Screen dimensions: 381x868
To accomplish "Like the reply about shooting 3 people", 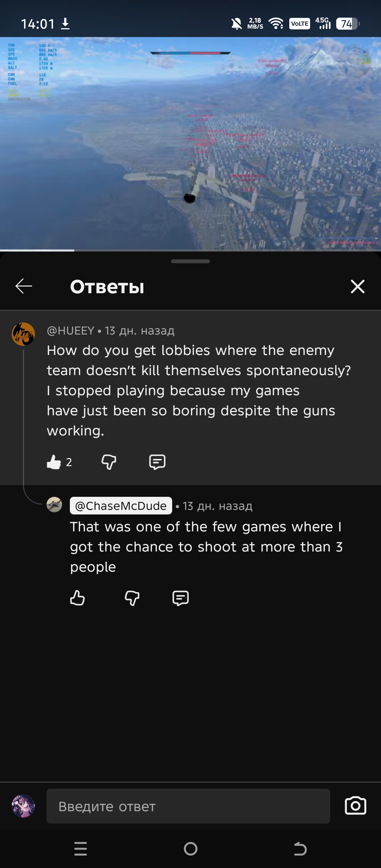I will [x=77, y=598].
